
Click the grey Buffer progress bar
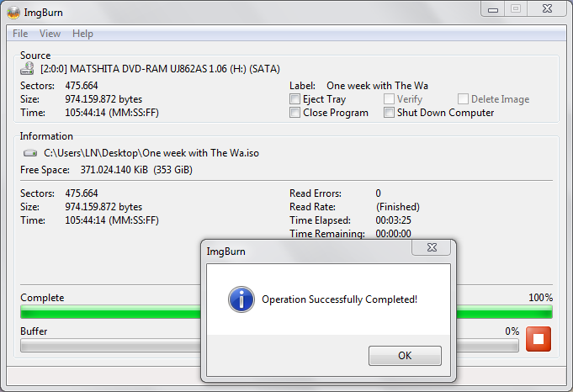click(x=269, y=346)
